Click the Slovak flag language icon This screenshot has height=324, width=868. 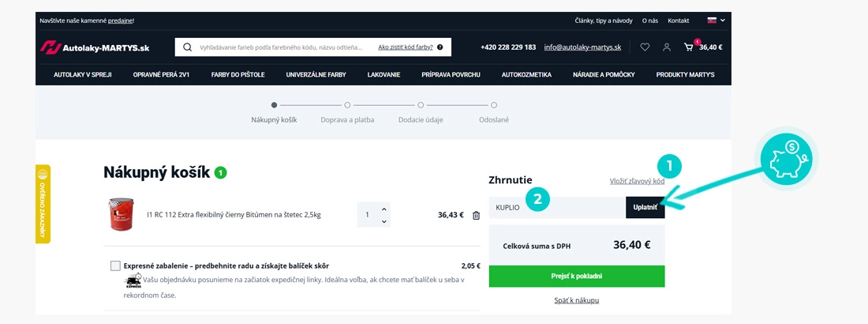[x=712, y=21]
